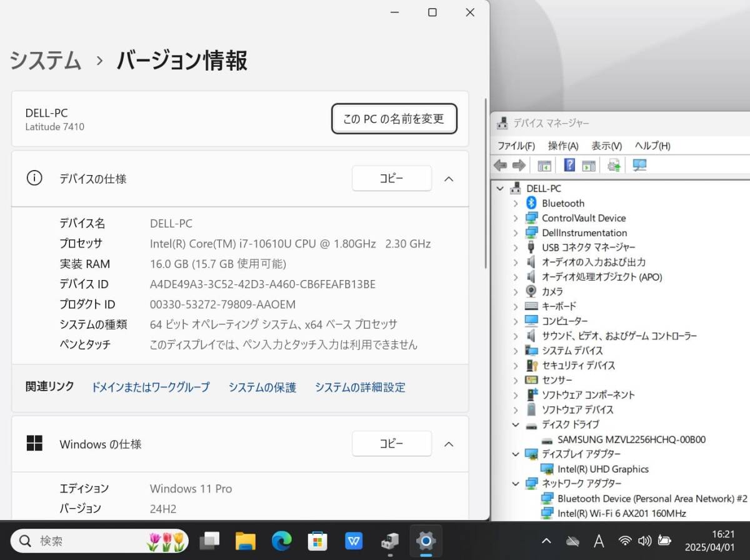This screenshot has height=560, width=750.
Task: Click IME input mode A indicator
Action: click(598, 541)
